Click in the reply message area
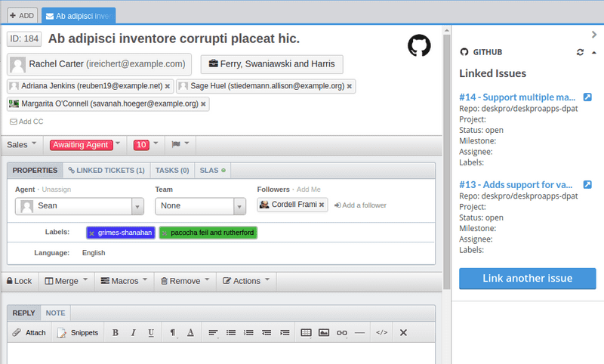The height and width of the screenshot is (364, 604). pyautogui.click(x=221, y=353)
